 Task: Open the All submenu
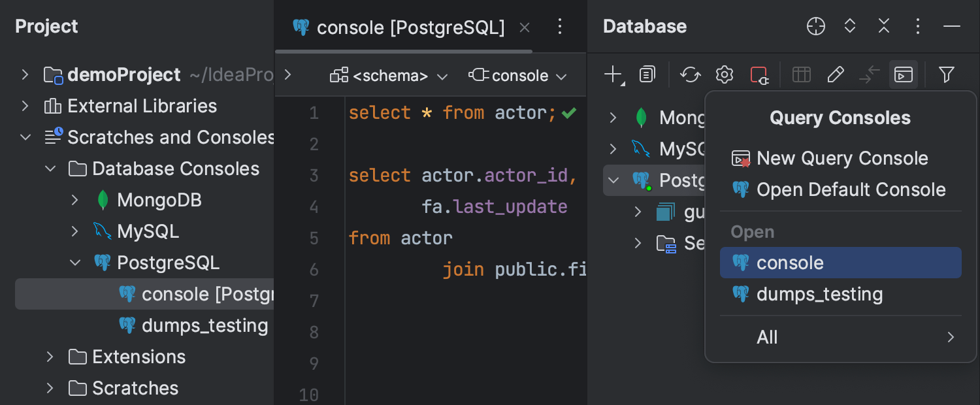click(x=840, y=337)
